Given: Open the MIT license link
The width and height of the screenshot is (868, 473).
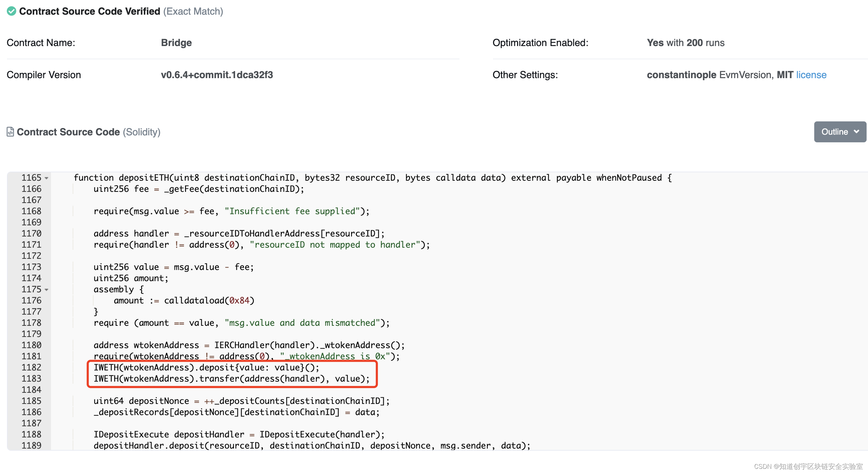Looking at the screenshot, I should coord(811,75).
